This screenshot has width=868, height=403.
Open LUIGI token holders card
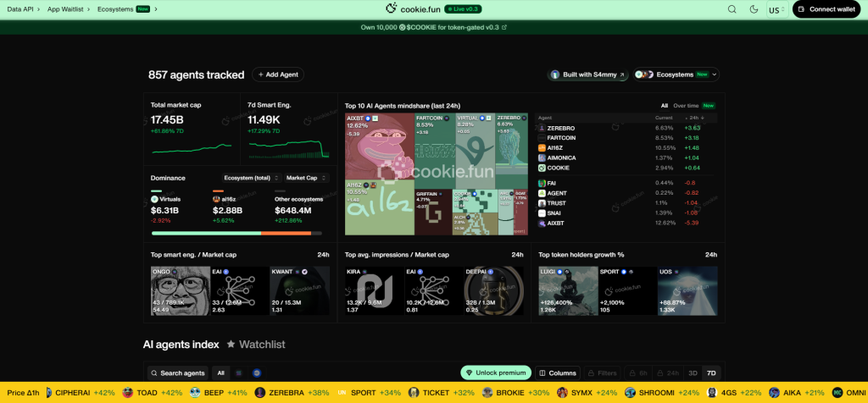point(569,291)
